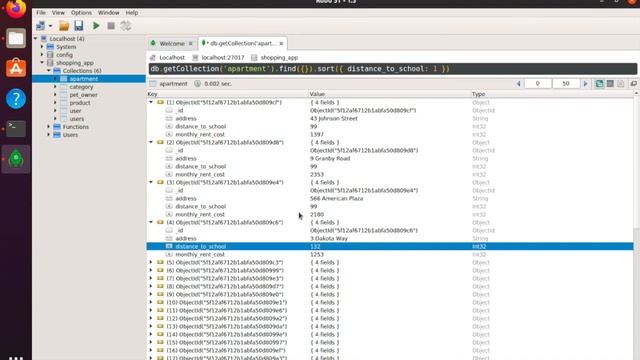The height and width of the screenshot is (360, 640).
Task: Select highlighted distance_to_school row valued 132
Action: point(390,247)
